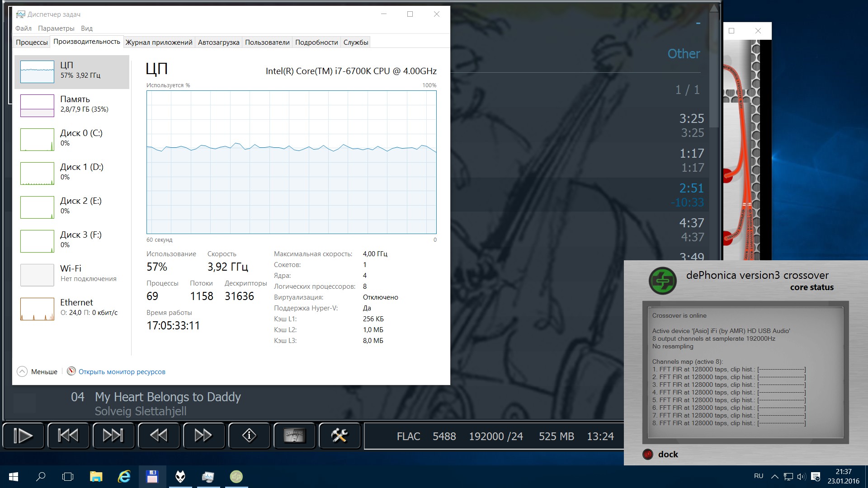The width and height of the screenshot is (868, 488).
Task: Open the Открыть монитор ресурсов link
Action: coord(122,372)
